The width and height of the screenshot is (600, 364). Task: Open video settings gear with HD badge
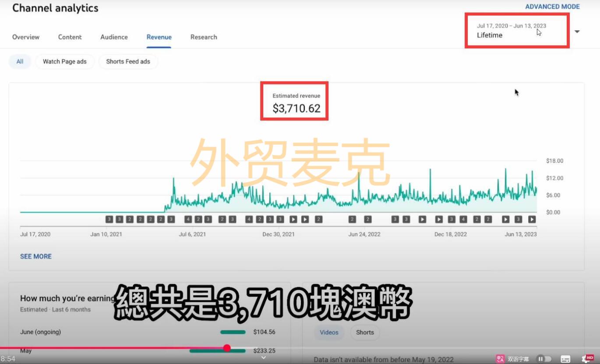587,359
